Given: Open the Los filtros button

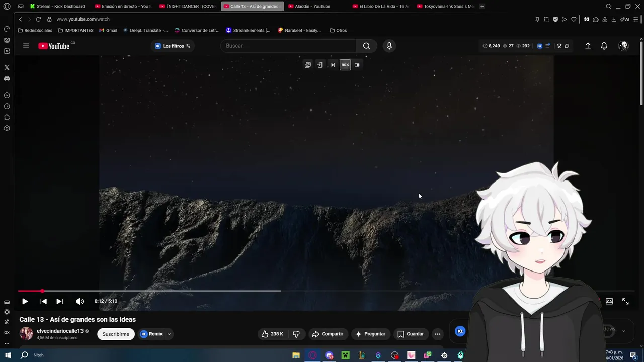Looking at the screenshot, I should point(173,46).
